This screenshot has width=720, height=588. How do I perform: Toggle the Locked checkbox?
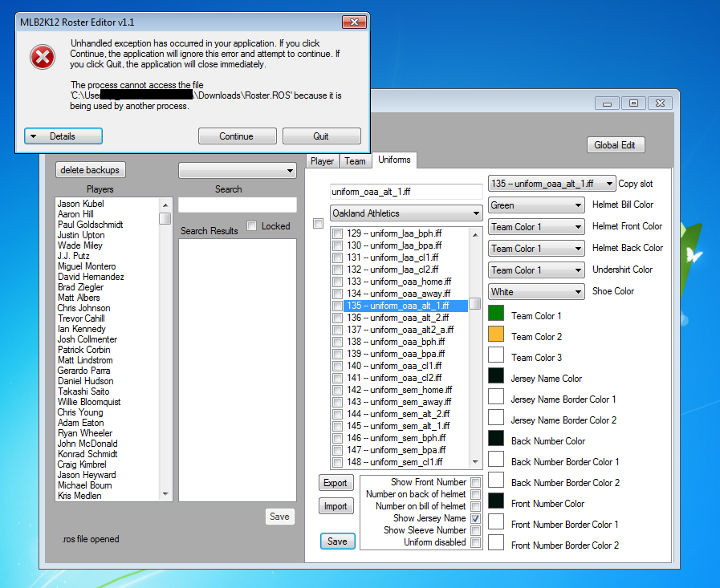[x=251, y=226]
